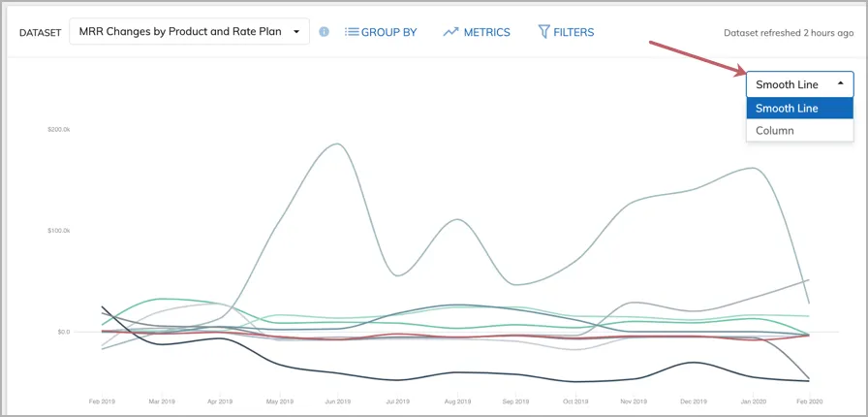Click the $100.0k axis label
Image resolution: width=868 pixels, height=417 pixels.
point(59,231)
